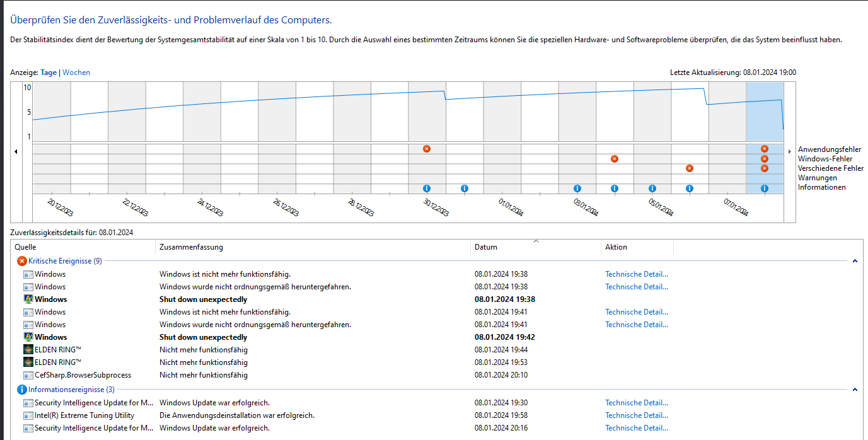Open Technische Details for Windows Update success

tap(636, 402)
